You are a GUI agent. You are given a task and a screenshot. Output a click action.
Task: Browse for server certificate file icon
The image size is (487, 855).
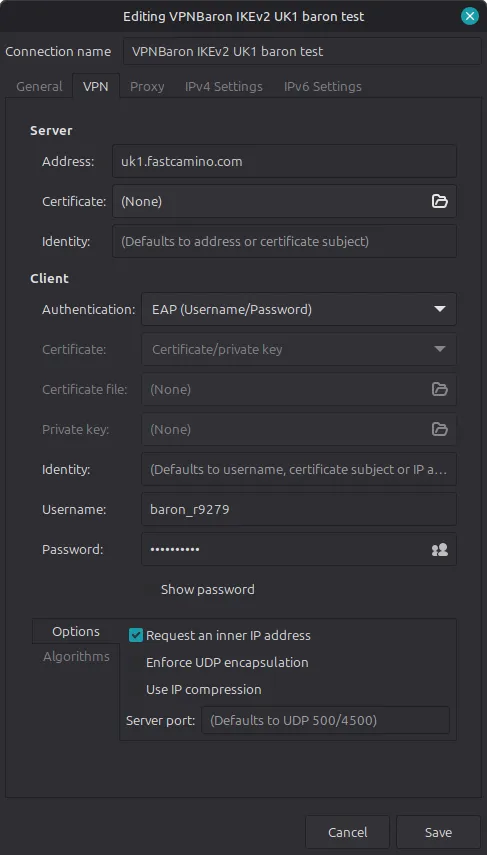tap(440, 201)
